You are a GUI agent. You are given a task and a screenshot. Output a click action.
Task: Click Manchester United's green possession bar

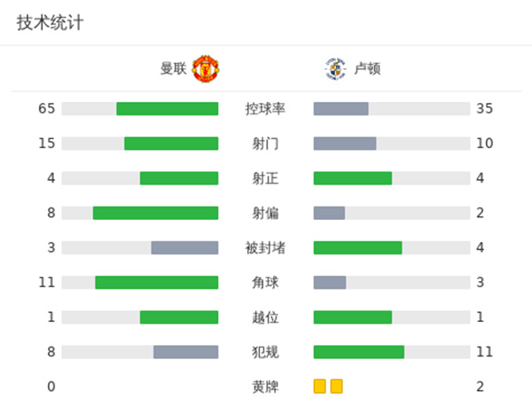coord(167,109)
